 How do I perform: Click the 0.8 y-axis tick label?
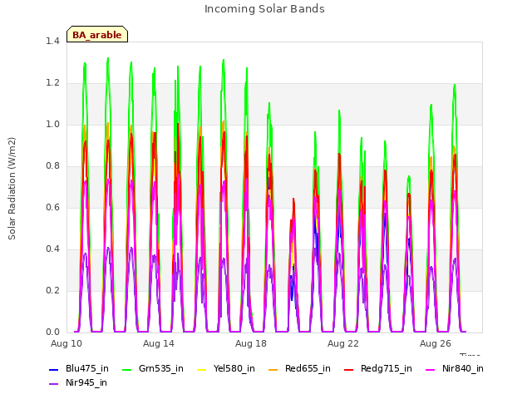pos(52,166)
